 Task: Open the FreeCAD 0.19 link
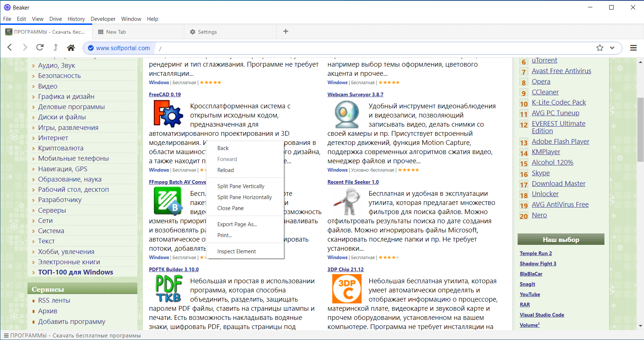point(165,94)
